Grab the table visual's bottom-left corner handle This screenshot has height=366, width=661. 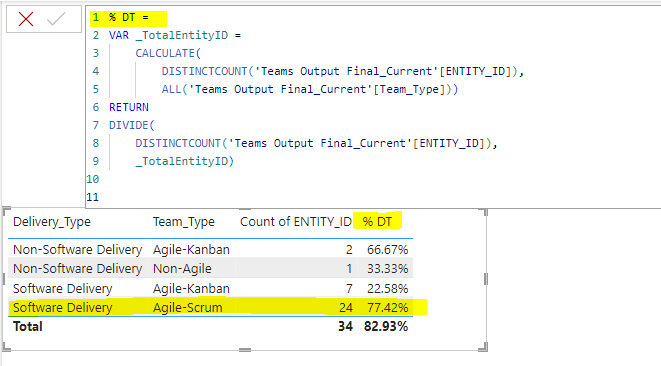pos(6,347)
